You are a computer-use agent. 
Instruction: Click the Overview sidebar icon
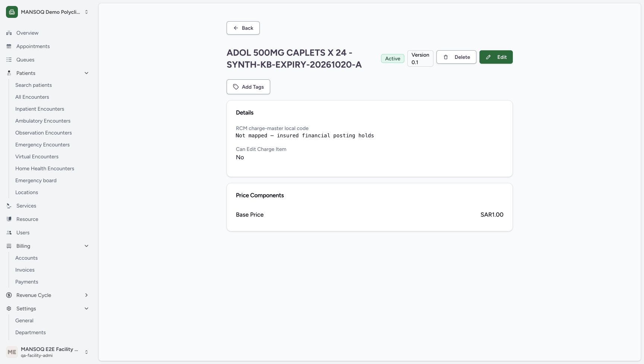9,33
